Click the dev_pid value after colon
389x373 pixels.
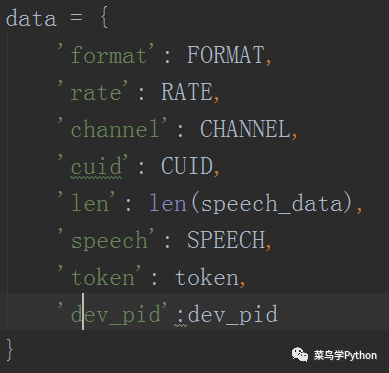tap(232, 314)
